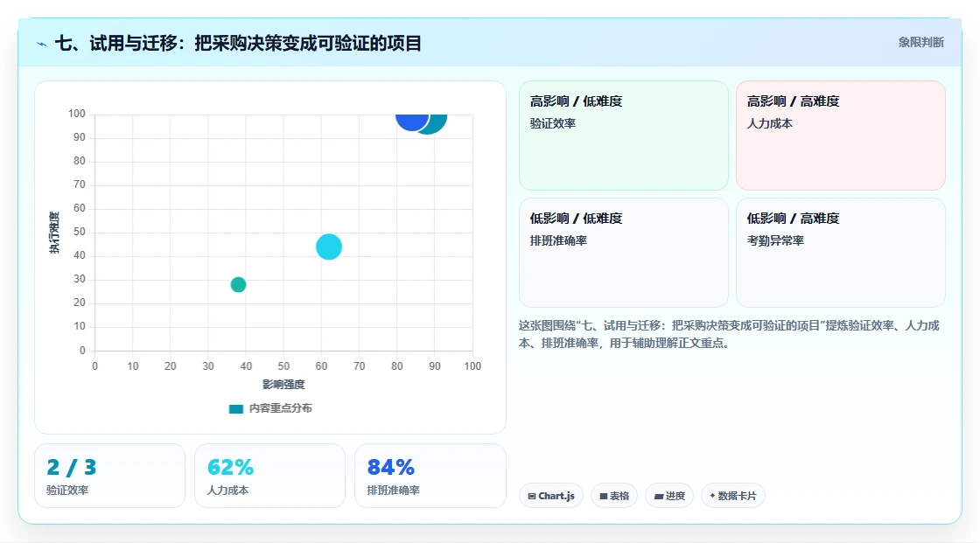This screenshot has height=543, width=980.
Task: Click the 进度 chip icon
Action: [659, 496]
